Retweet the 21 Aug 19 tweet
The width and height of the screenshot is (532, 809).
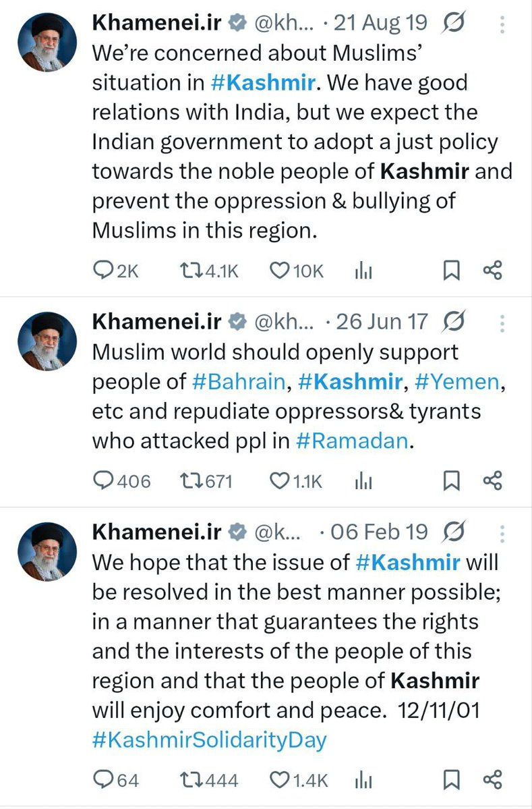click(191, 271)
